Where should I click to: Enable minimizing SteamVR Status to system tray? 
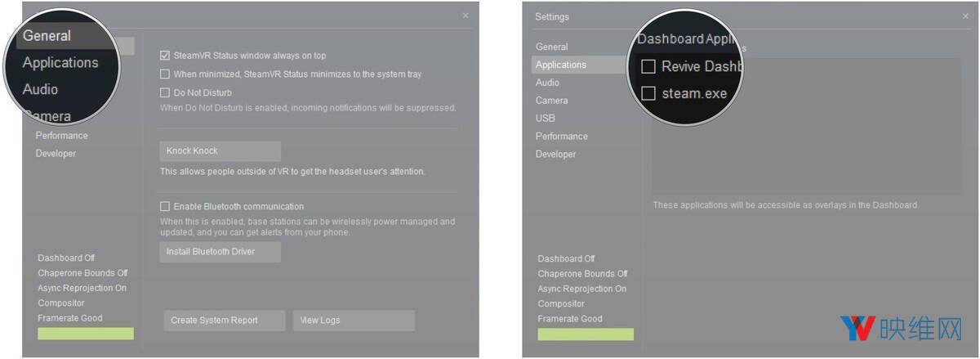[x=165, y=74]
